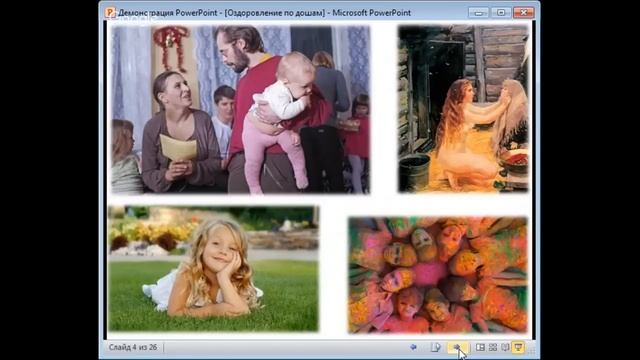This screenshot has height=360, width=640.
Task: Click the window resize grip corner
Action: (532, 350)
